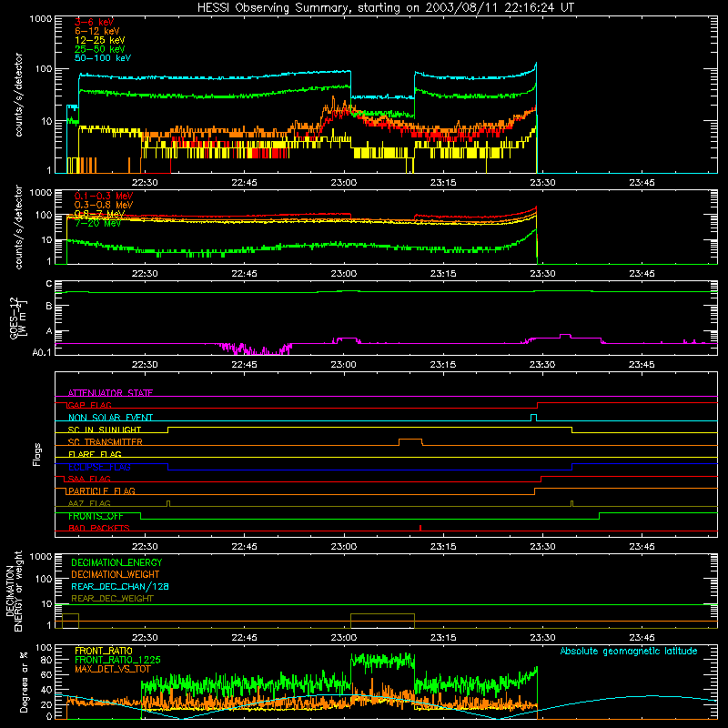
Task: Select the green 25-50 keV legend label
Action: (99, 49)
